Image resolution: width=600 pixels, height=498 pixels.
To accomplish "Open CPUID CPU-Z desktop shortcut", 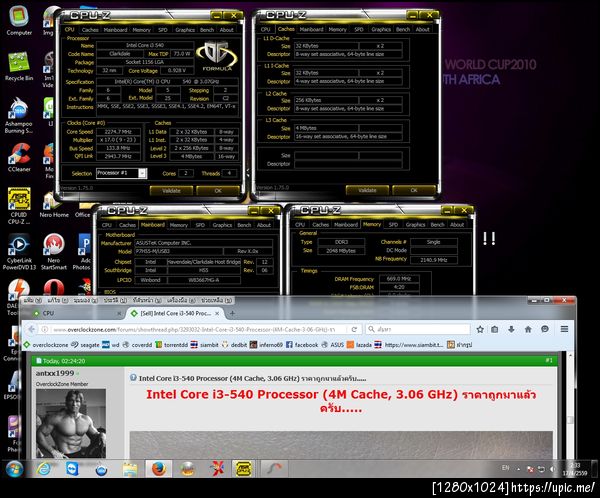I will click(19, 206).
